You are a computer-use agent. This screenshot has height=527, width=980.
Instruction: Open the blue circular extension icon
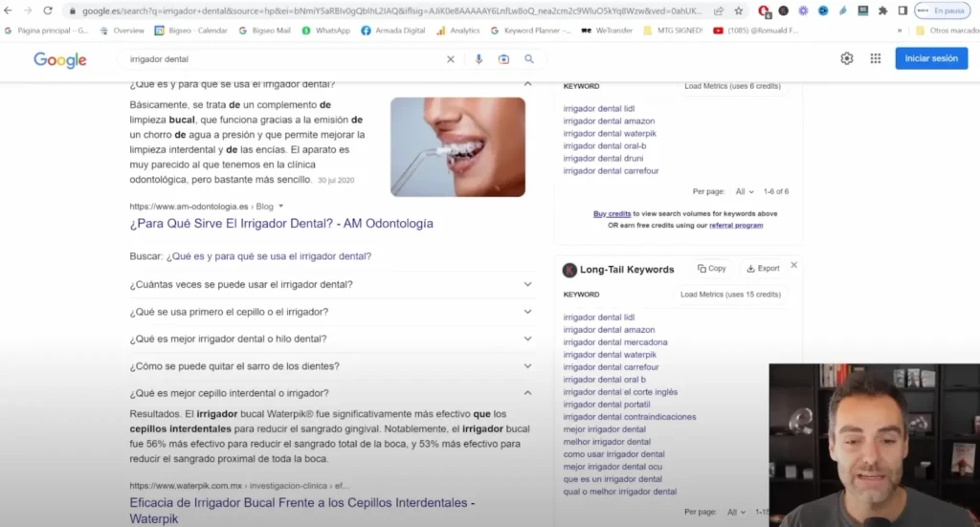(823, 11)
